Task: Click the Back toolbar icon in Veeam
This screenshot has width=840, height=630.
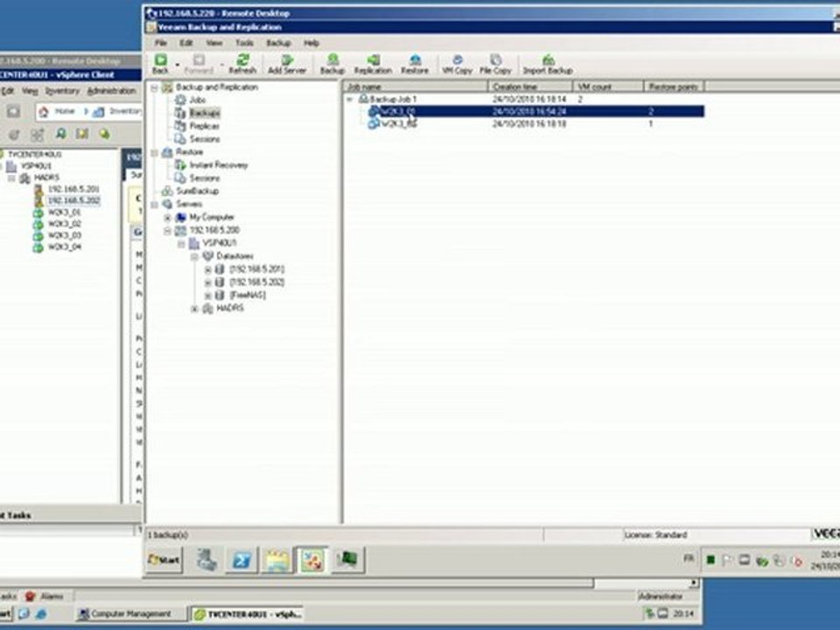Action: click(x=160, y=64)
